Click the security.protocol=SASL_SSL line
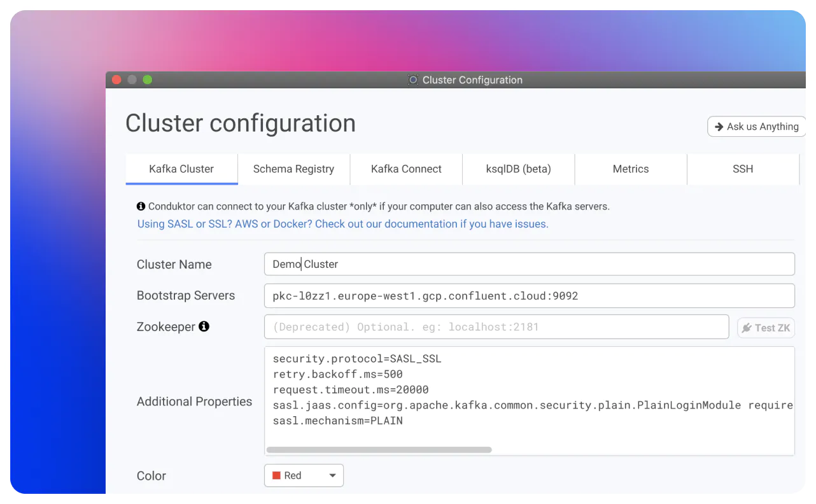This screenshot has height=504, width=816. point(357,359)
